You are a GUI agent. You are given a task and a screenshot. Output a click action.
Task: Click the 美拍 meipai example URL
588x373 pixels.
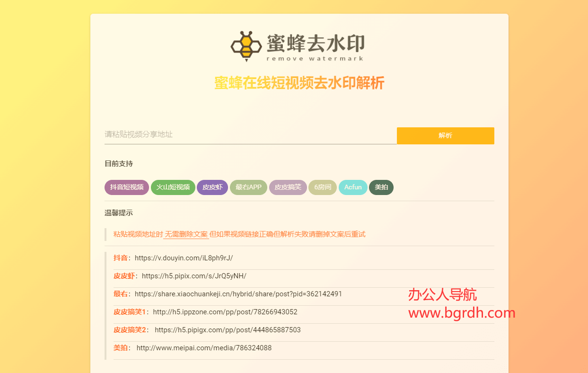[204, 348]
